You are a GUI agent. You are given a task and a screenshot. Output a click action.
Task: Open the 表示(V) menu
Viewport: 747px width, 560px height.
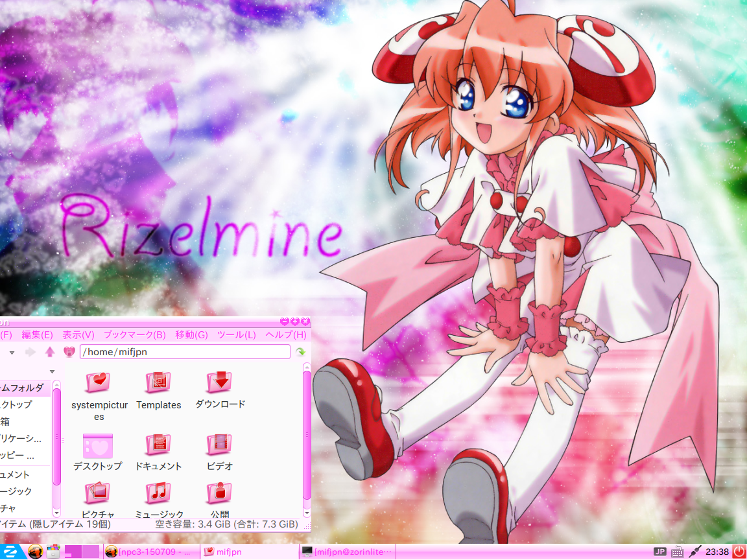click(78, 334)
